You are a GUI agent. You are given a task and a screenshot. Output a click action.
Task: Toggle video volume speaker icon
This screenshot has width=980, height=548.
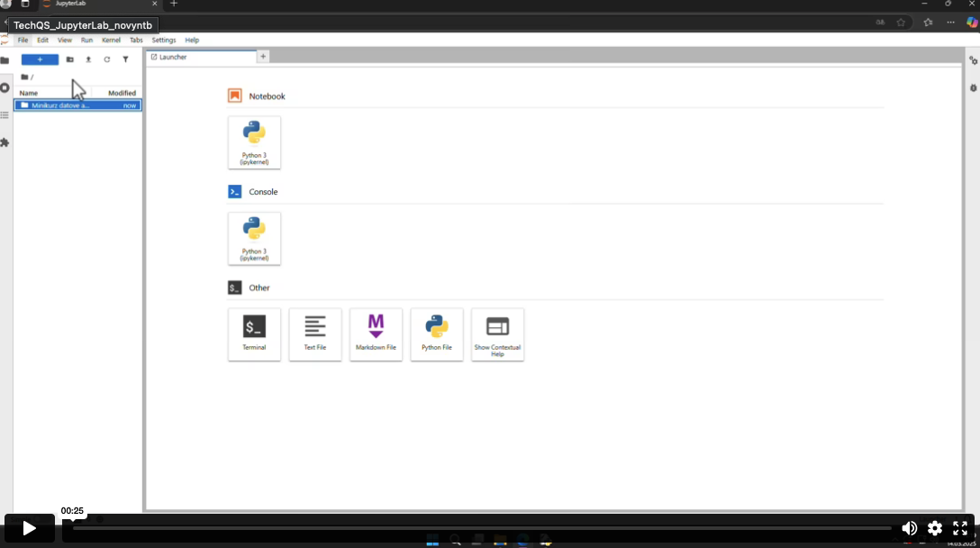pyautogui.click(x=910, y=528)
